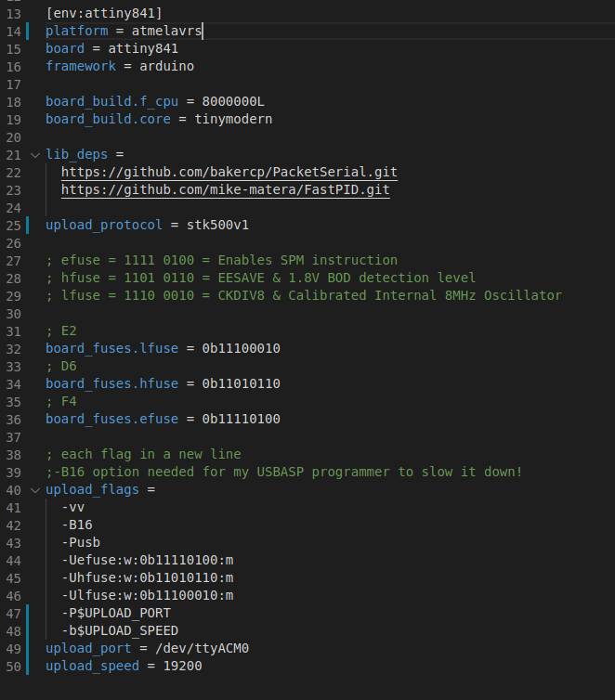Place cursor on the atmelavrs platform value
Screen dimensions: 615x700
pos(166,32)
